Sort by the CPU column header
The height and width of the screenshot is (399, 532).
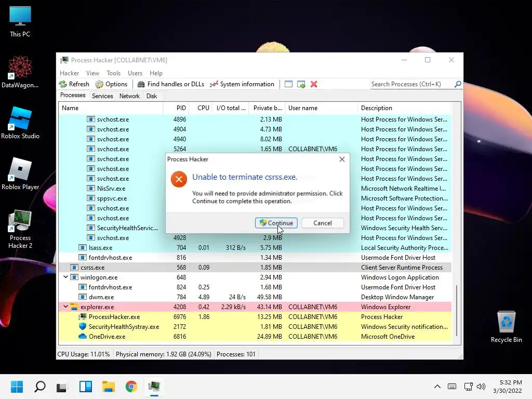pos(201,108)
